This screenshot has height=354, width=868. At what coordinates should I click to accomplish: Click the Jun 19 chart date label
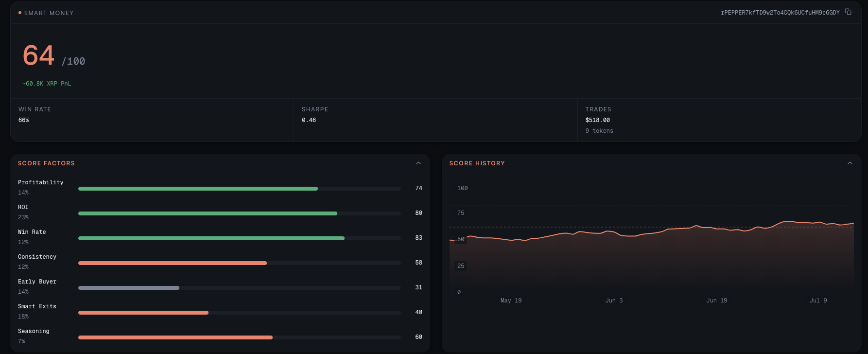[716, 301]
